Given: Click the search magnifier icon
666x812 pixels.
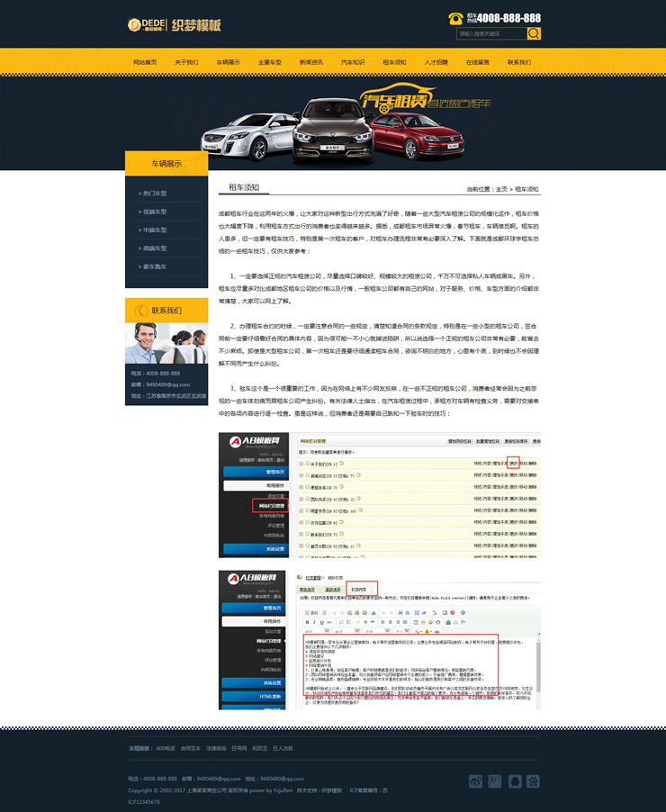Looking at the screenshot, I should pyautogui.click(x=534, y=33).
